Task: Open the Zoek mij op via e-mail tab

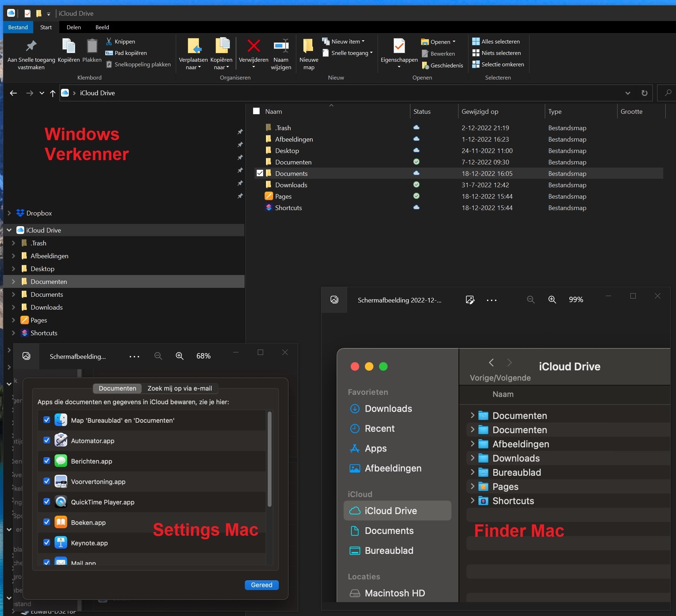Action: pos(180,388)
